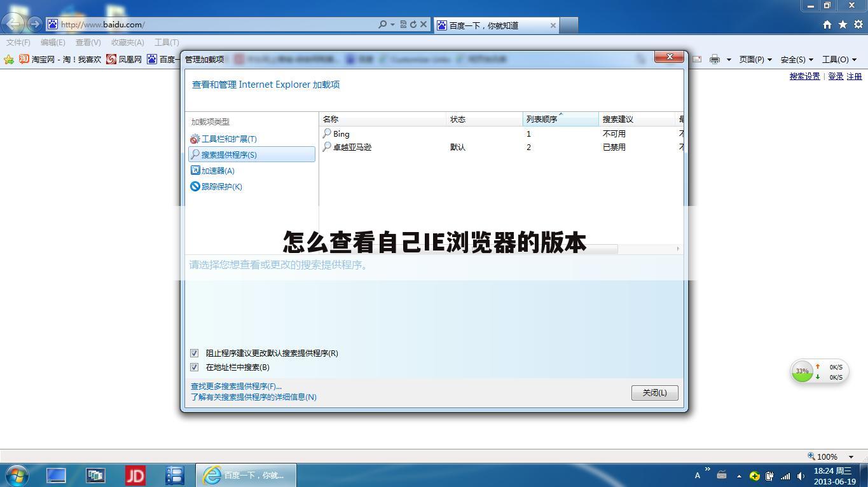Toggle the search in address bar checkbox
Image resolution: width=868 pixels, height=487 pixels.
195,367
